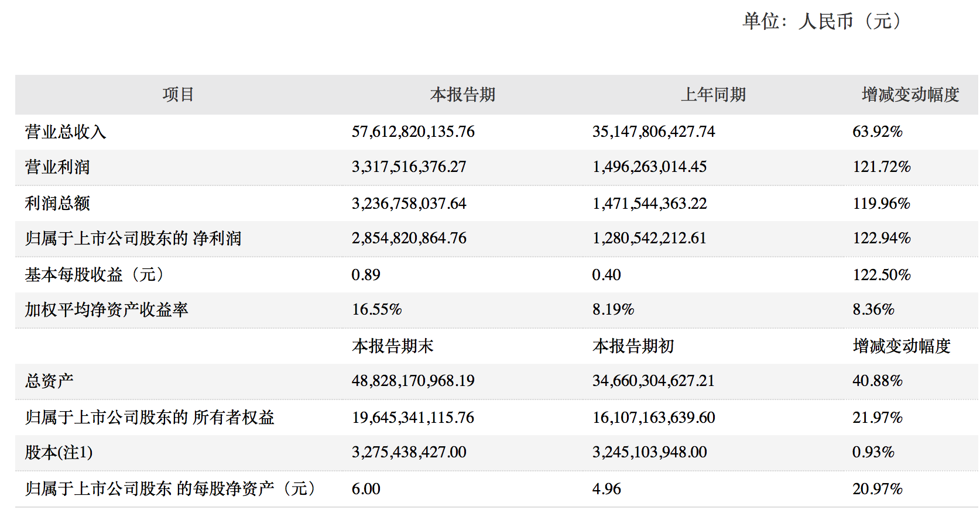Click the percentage 40.88%

[877, 381]
